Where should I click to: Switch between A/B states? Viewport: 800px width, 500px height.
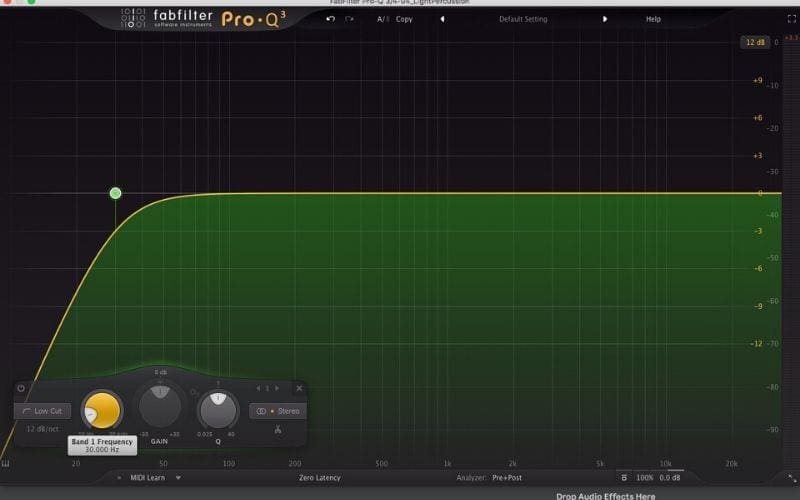383,19
